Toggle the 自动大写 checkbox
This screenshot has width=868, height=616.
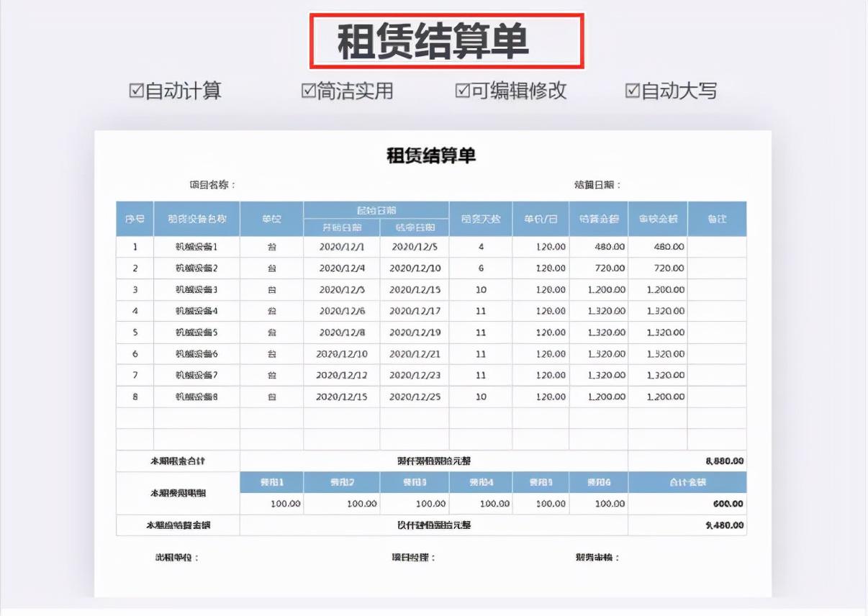[x=633, y=91]
